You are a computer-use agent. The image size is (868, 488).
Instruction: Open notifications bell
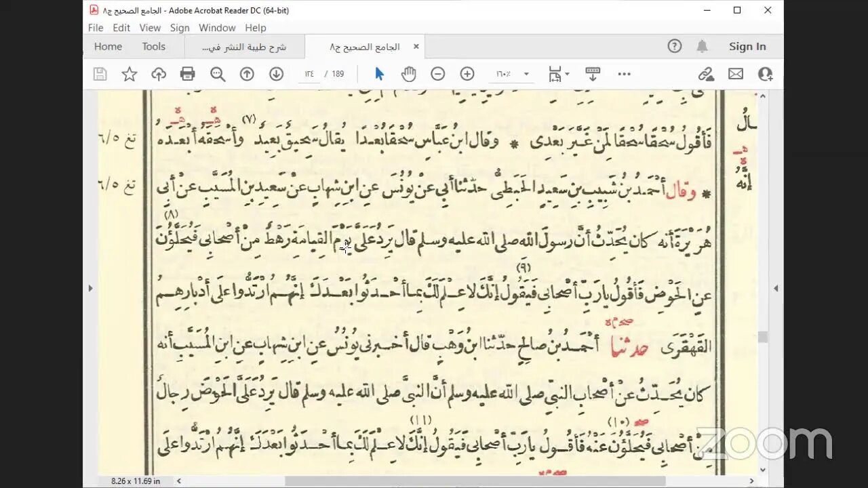(x=703, y=46)
